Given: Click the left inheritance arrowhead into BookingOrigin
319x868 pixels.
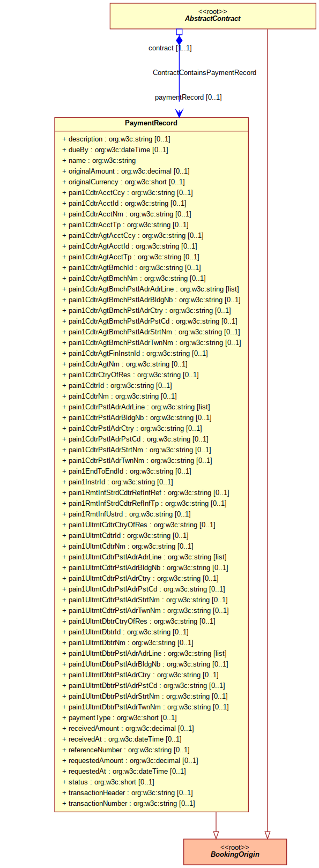Looking at the screenshot, I should point(216,835).
